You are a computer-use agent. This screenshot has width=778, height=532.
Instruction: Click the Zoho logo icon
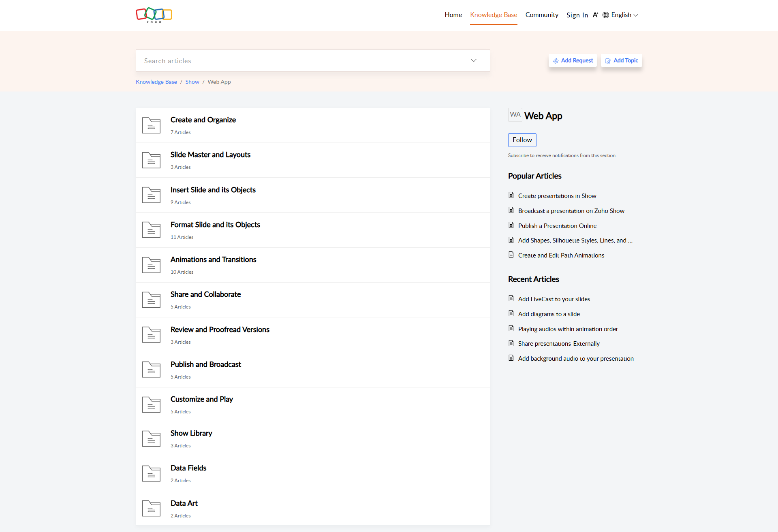[154, 15]
